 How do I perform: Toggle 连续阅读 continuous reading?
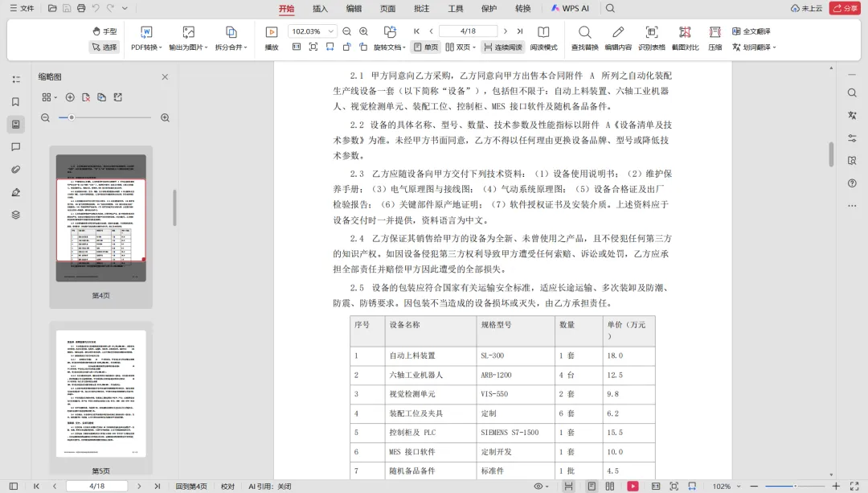(502, 47)
